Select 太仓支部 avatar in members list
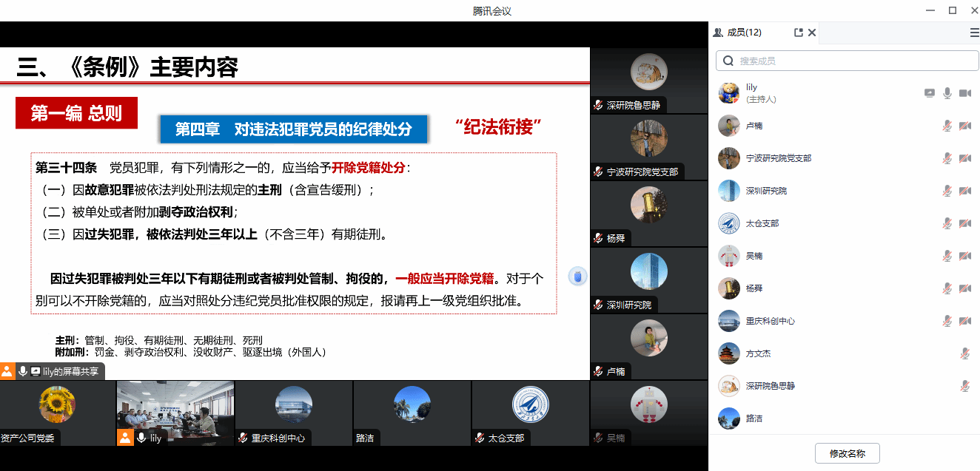980x471 pixels. pyautogui.click(x=729, y=223)
